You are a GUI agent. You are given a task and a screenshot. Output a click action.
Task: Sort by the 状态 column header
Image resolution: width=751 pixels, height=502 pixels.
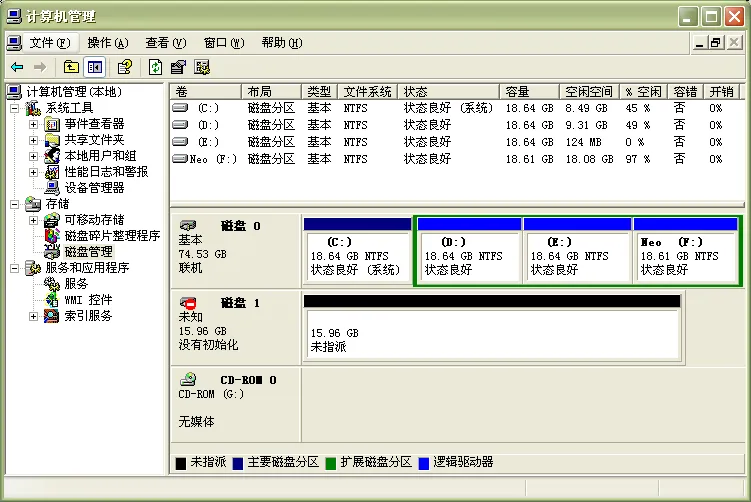(448, 91)
